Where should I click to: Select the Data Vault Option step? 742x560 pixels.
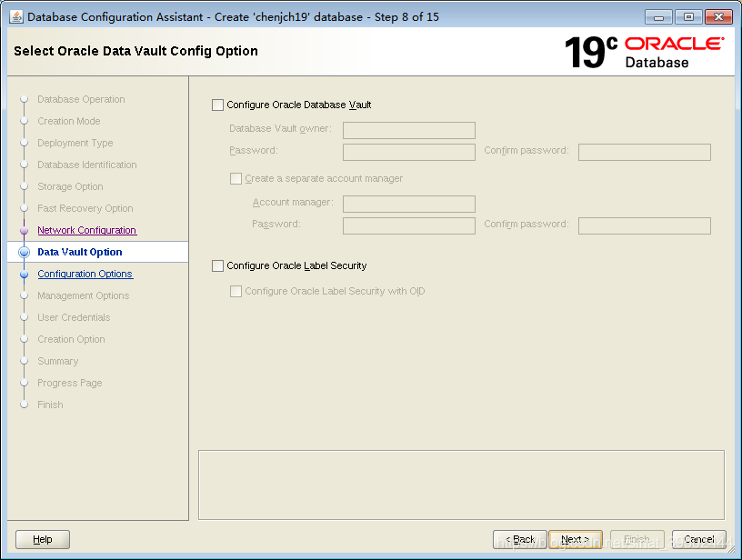79,252
